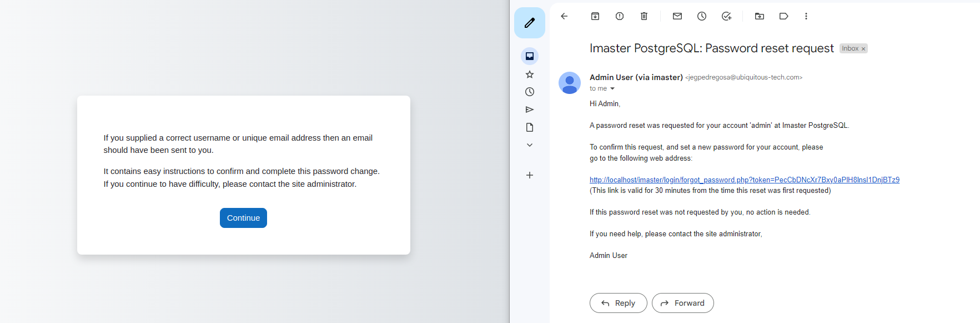Screen dimensions: 980x323
Task: Open the Snoozed clock sidebar icon
Action: (530, 92)
